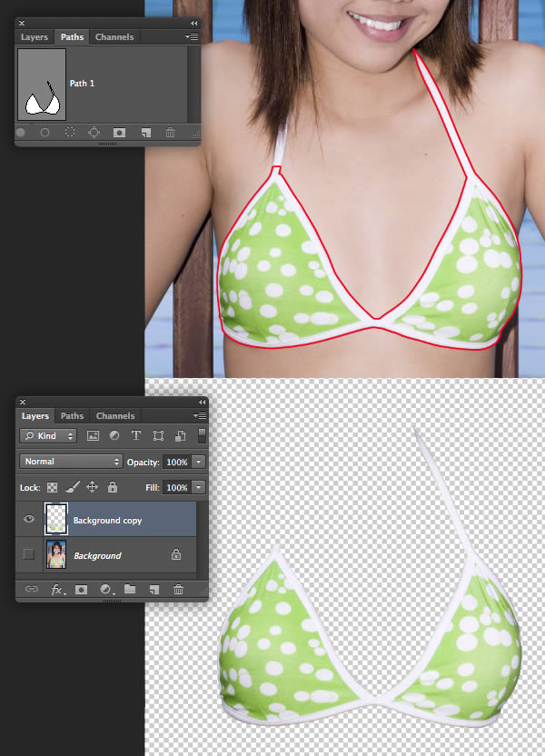Create new adjustment layer icon
This screenshot has width=545, height=756.
point(105,590)
